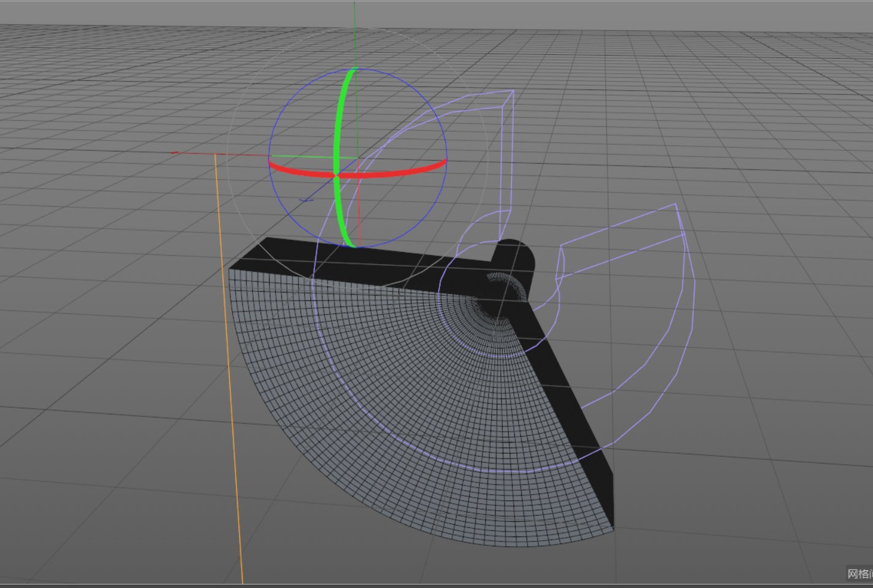The width and height of the screenshot is (873, 588).
Task: Select the upright purple deformer cage
Action: click(x=506, y=153)
